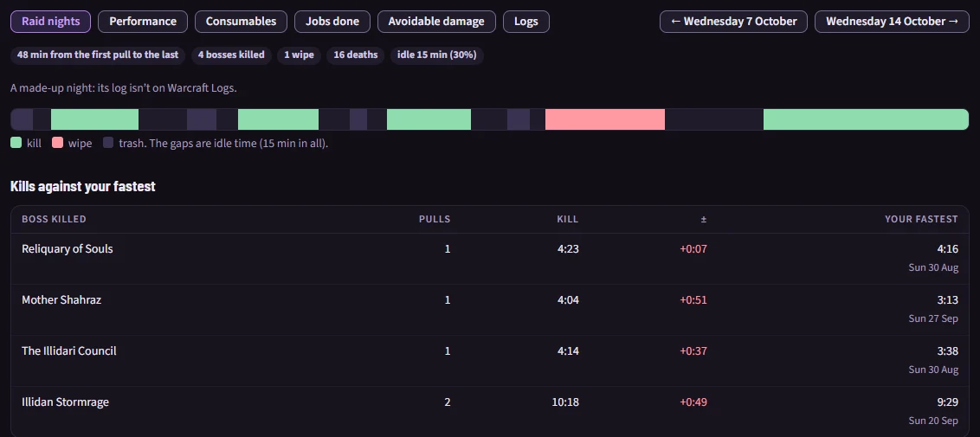The width and height of the screenshot is (980, 437).
Task: Click the Sun 27 Sep date
Action: 933,318
